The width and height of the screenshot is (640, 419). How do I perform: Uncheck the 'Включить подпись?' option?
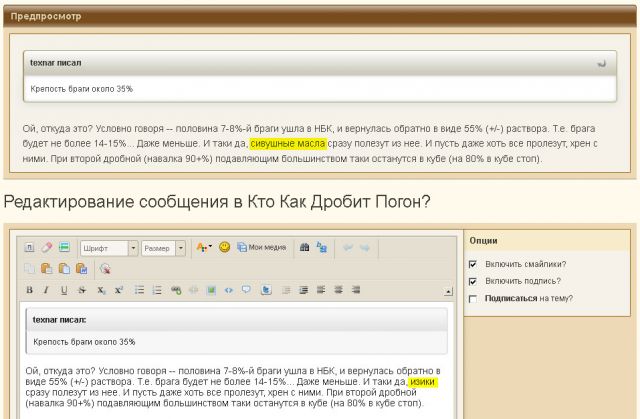[x=473, y=281]
